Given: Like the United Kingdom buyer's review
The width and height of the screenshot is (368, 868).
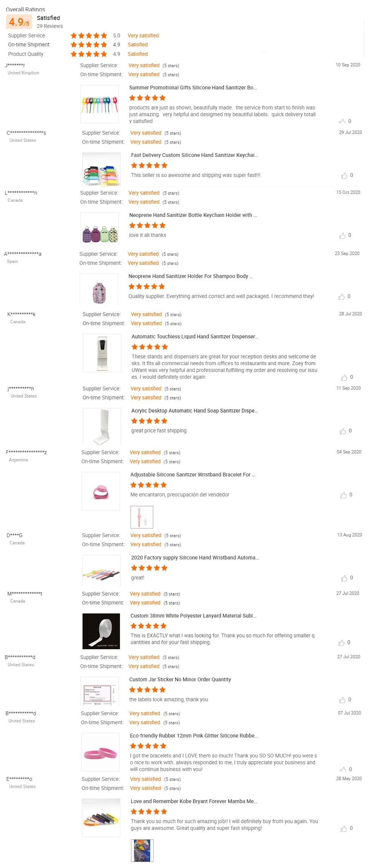Looking at the screenshot, I should point(342,121).
